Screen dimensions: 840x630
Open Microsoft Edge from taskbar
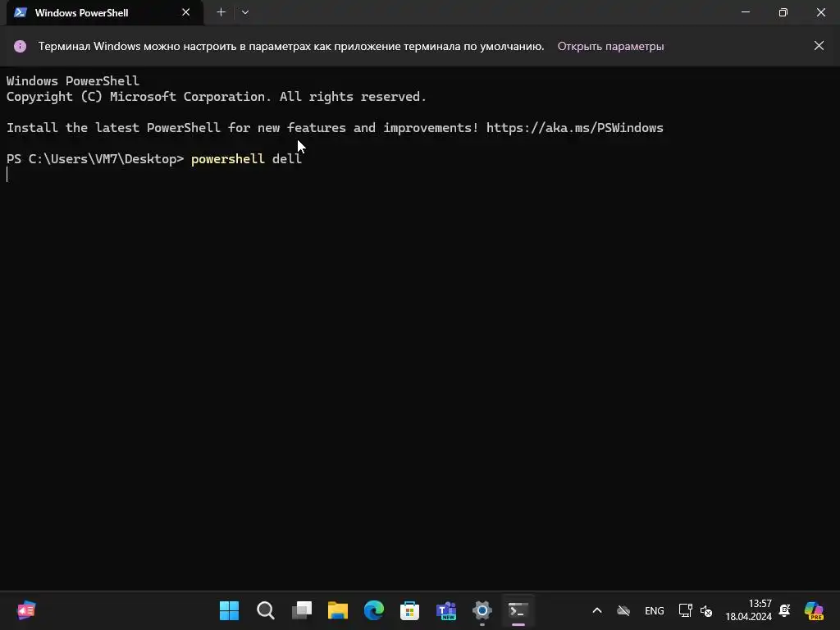(374, 610)
